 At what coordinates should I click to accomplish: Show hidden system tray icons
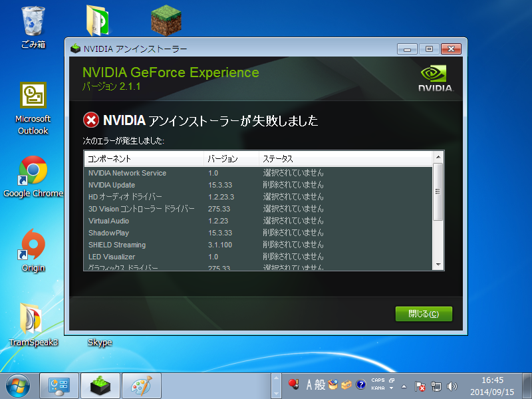pyautogui.click(x=404, y=386)
